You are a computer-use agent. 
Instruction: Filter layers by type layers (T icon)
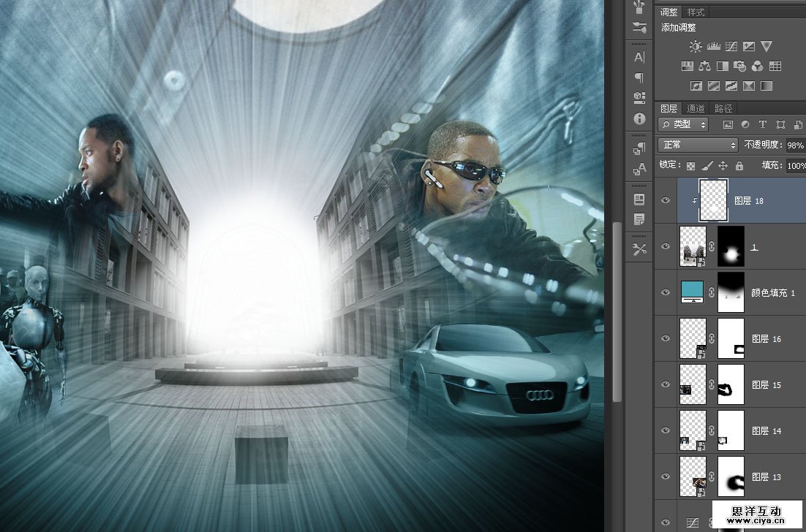coord(763,125)
